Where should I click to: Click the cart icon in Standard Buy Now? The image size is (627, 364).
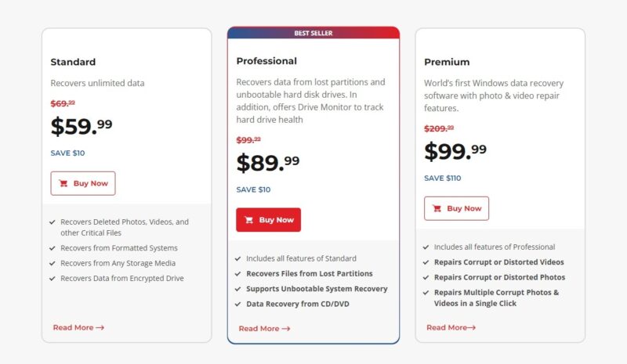pos(63,183)
